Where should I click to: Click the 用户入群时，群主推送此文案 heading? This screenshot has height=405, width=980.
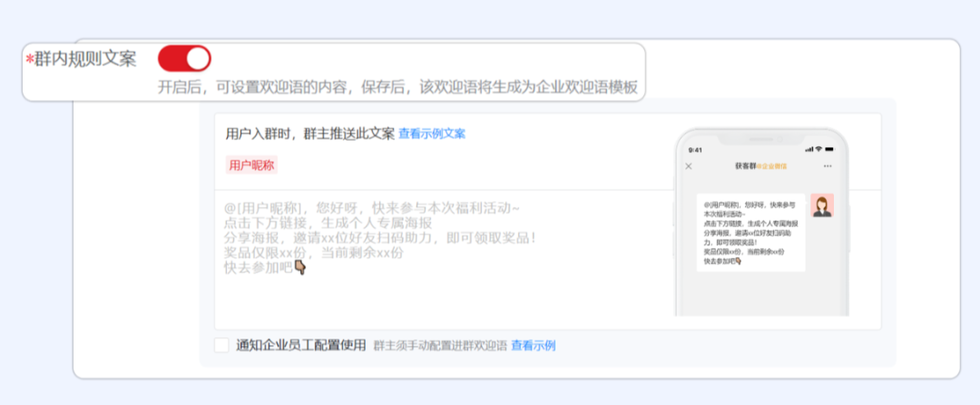point(309,133)
